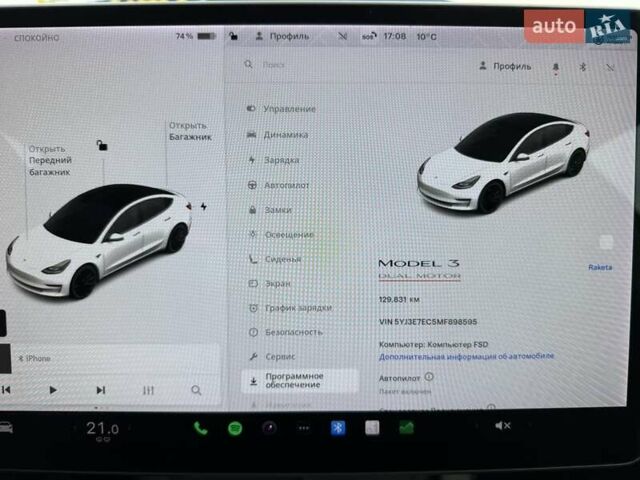Open the Профиль dropdown in status bar
Image resolution: width=640 pixels, height=480 pixels.
coord(286,36)
